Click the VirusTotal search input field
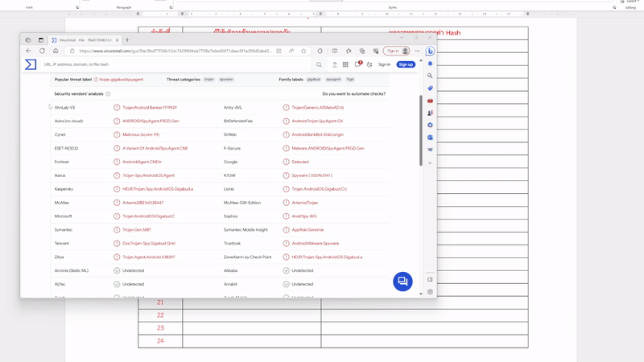644x362 pixels. [x=176, y=64]
